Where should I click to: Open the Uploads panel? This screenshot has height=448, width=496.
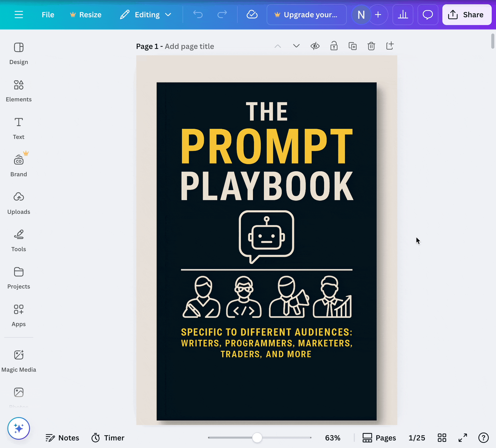point(19,203)
